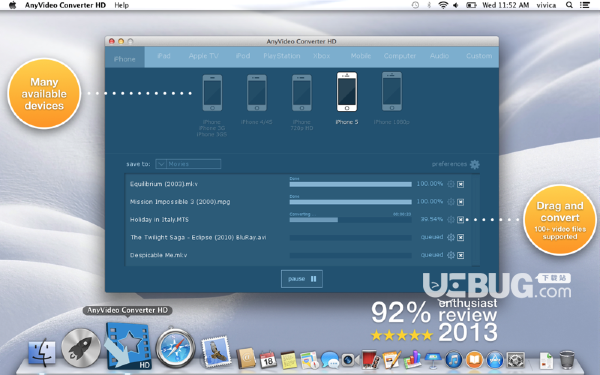Choose the iPhone 4/4S device icon
The image size is (600, 375).
coord(256,93)
